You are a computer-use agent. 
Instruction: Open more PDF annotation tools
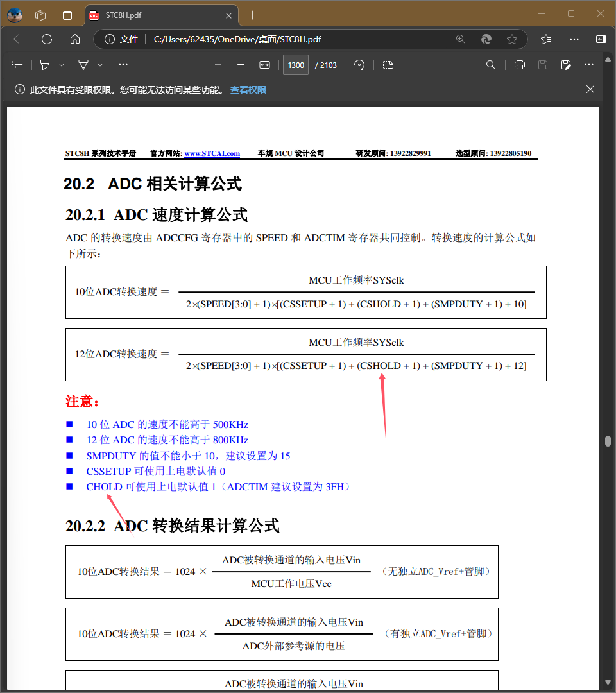(x=123, y=65)
